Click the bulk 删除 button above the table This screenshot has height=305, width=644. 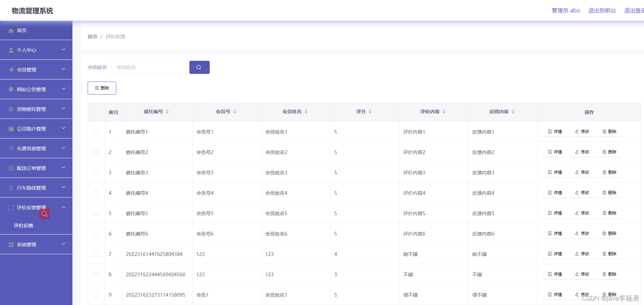pos(102,88)
